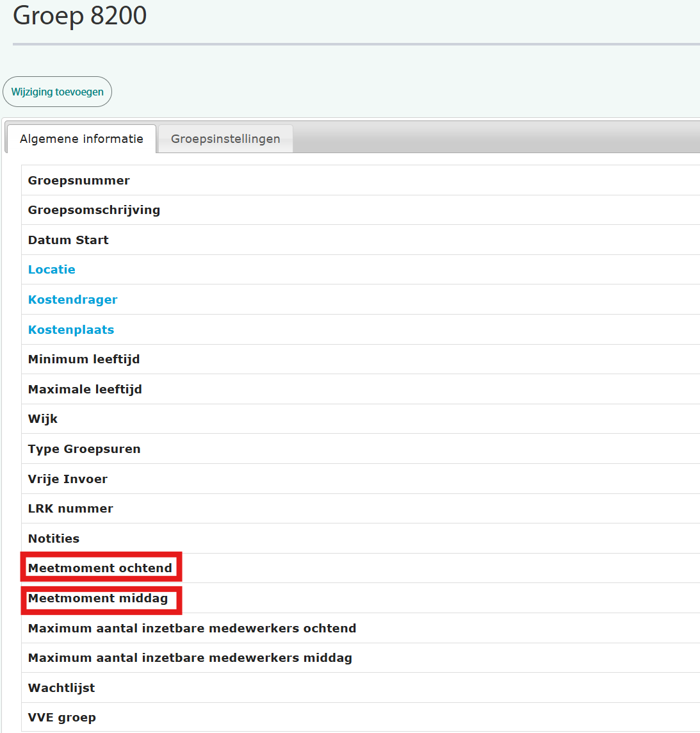Click the Datum Start label
The height and width of the screenshot is (733, 700).
click(x=69, y=240)
